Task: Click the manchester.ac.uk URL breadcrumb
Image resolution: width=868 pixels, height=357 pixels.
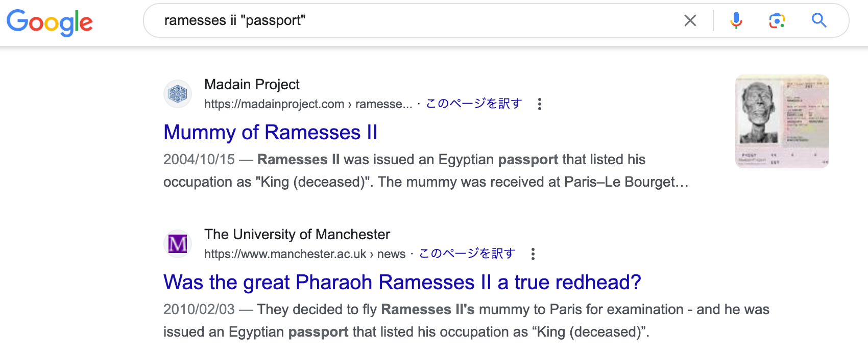Action: click(305, 254)
